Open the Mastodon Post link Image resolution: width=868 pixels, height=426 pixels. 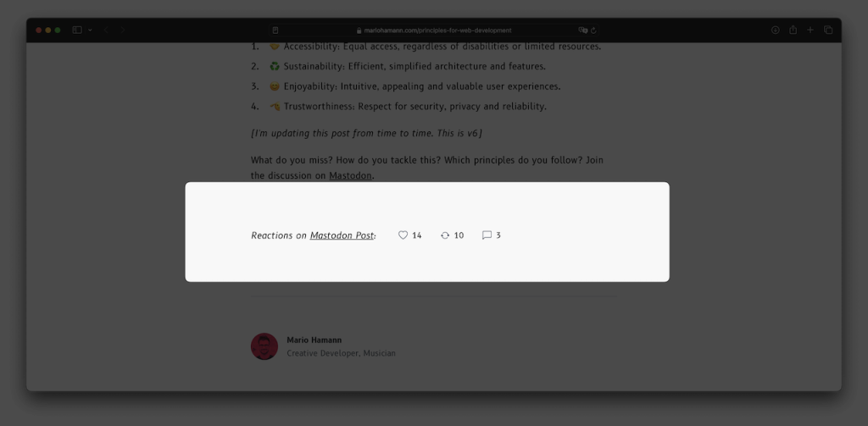pos(342,235)
